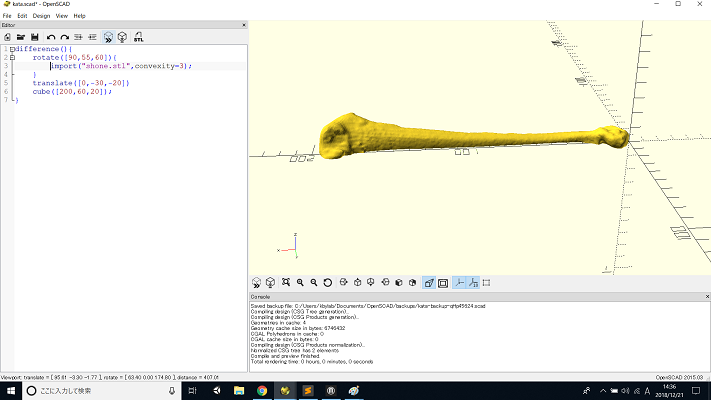This screenshot has width=711, height=400.
Task: Click the cube([200,60,20]) code line
Action: pyautogui.click(x=72, y=92)
